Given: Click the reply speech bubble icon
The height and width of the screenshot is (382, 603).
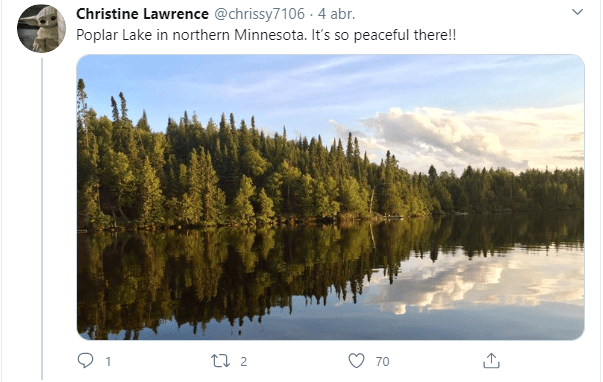Looking at the screenshot, I should 85,361.
